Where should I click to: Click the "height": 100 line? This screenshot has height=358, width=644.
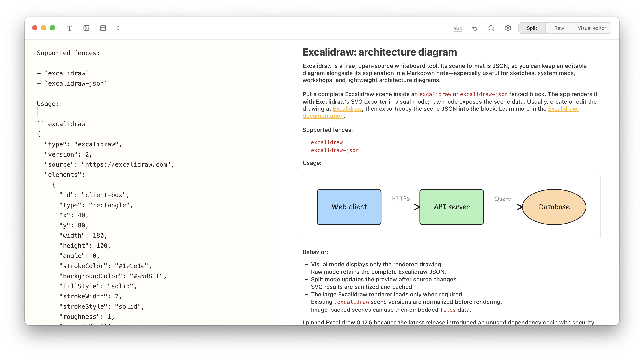pos(85,246)
